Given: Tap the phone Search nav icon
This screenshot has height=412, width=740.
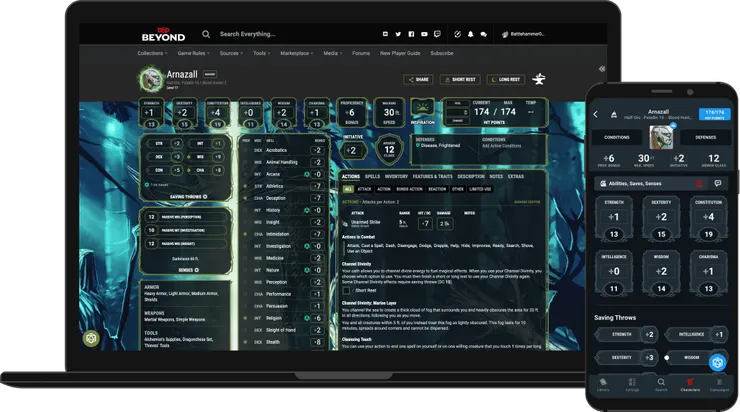Looking at the screenshot, I should [661, 385].
